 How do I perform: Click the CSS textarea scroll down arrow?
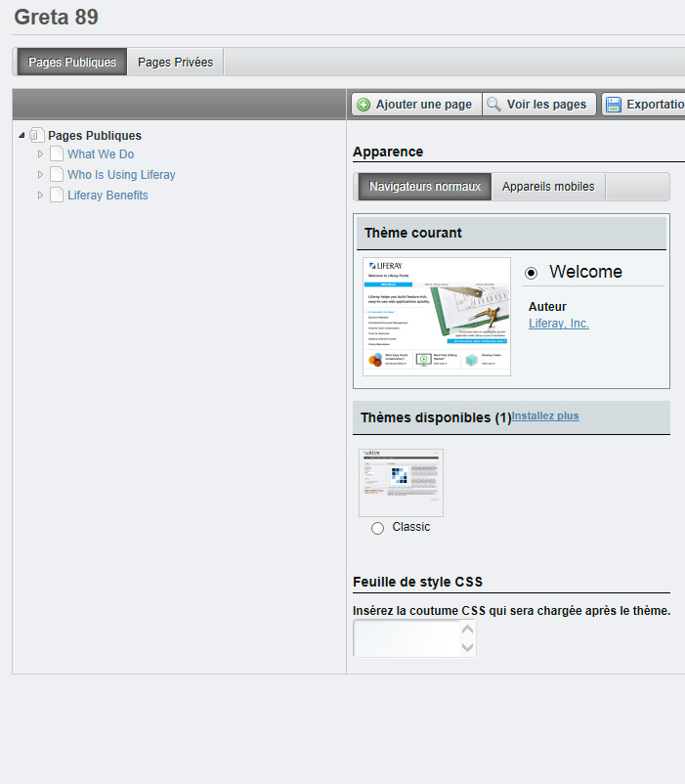(468, 647)
